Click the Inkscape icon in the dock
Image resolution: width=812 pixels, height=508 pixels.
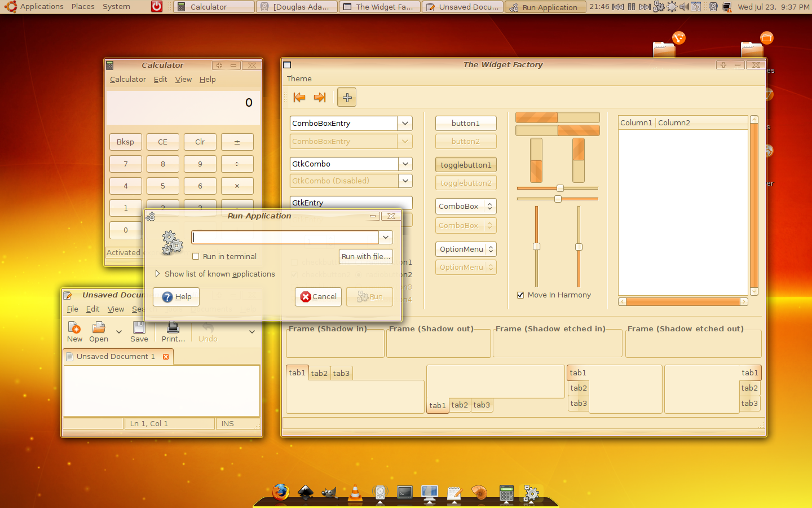coord(305,493)
